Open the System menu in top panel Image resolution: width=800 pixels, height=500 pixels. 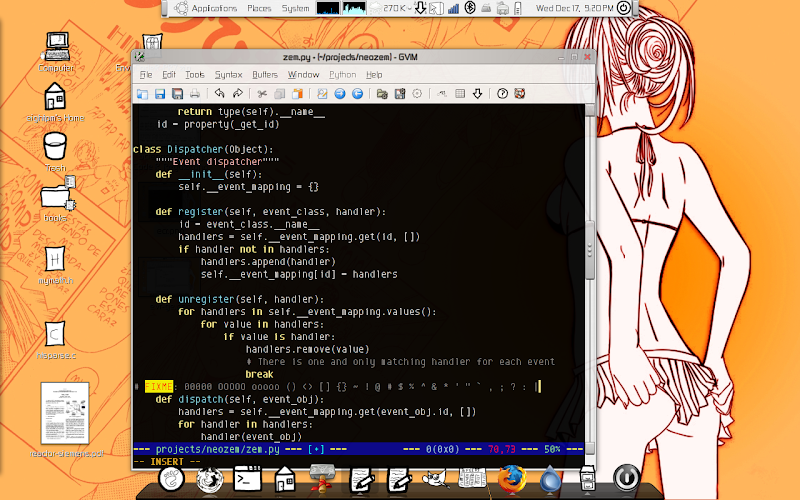coord(295,8)
